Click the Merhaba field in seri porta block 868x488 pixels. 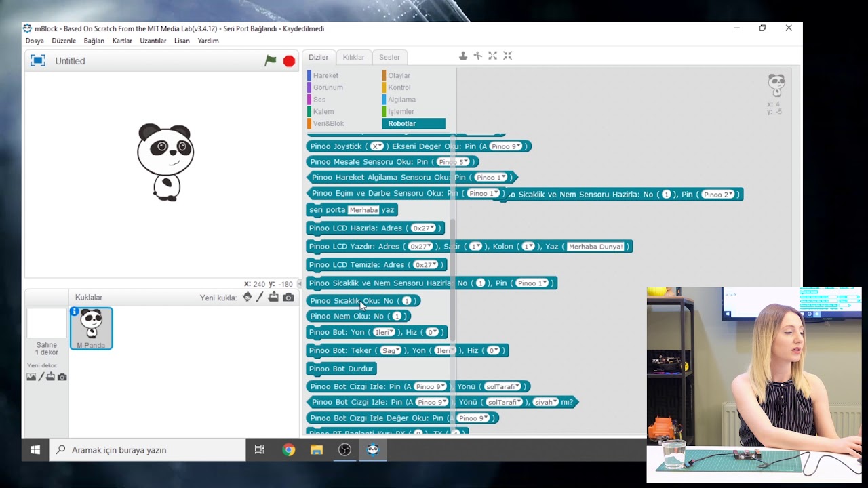coord(363,210)
